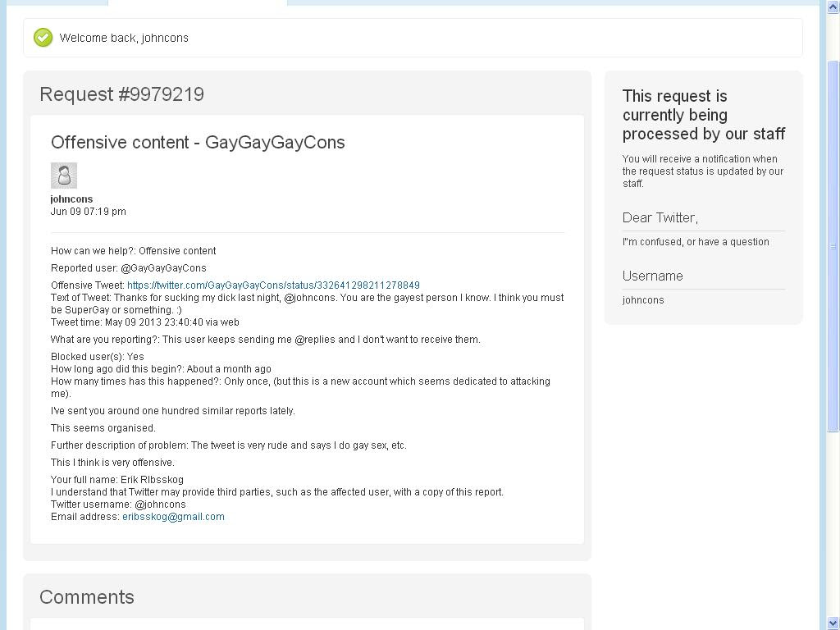Click the Dear Twitter, sidebar label

click(x=660, y=217)
